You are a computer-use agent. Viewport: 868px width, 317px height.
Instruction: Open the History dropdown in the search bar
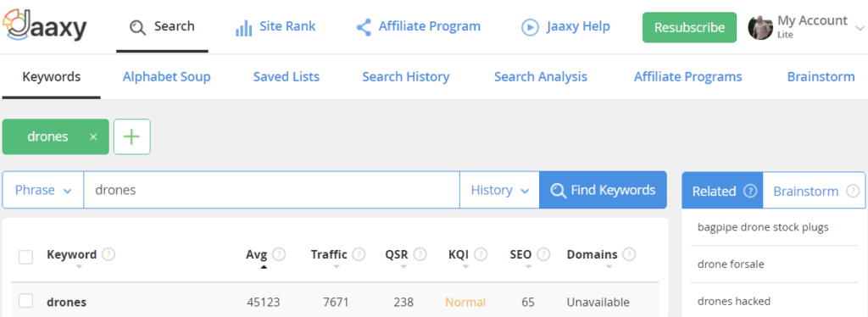pos(499,191)
